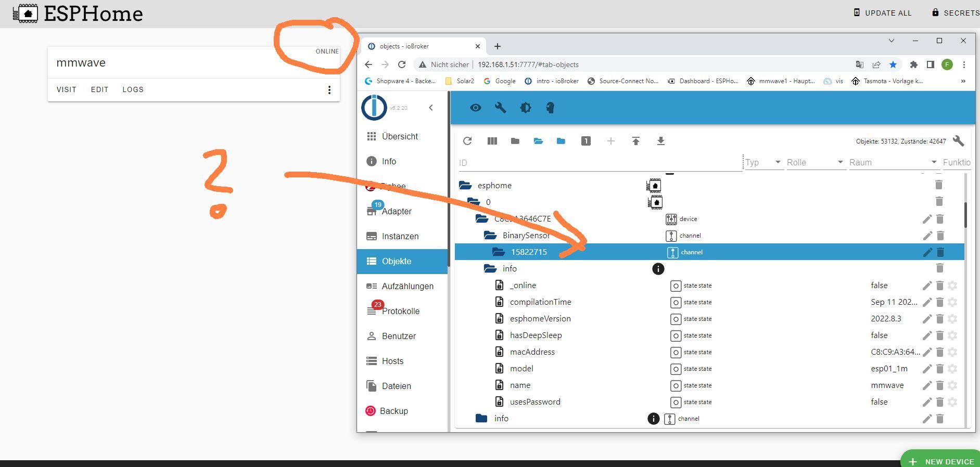980x467 pixels.
Task: Collapse the selected 15822715 folder
Action: pyautogui.click(x=498, y=252)
